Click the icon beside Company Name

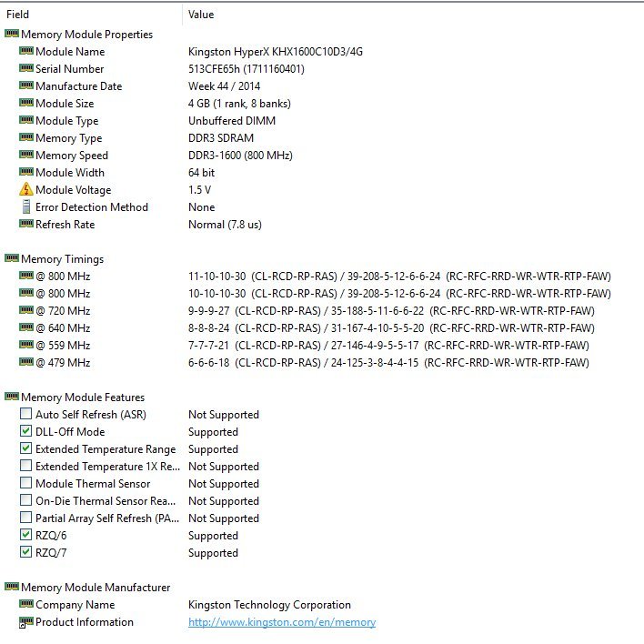pyautogui.click(x=26, y=603)
